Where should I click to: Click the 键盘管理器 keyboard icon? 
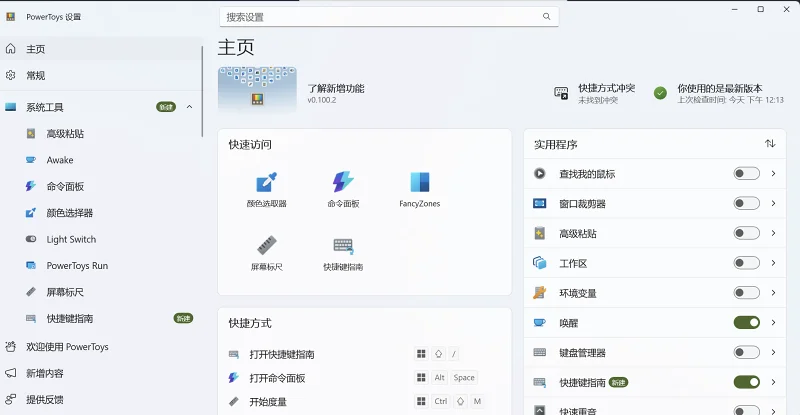click(539, 352)
